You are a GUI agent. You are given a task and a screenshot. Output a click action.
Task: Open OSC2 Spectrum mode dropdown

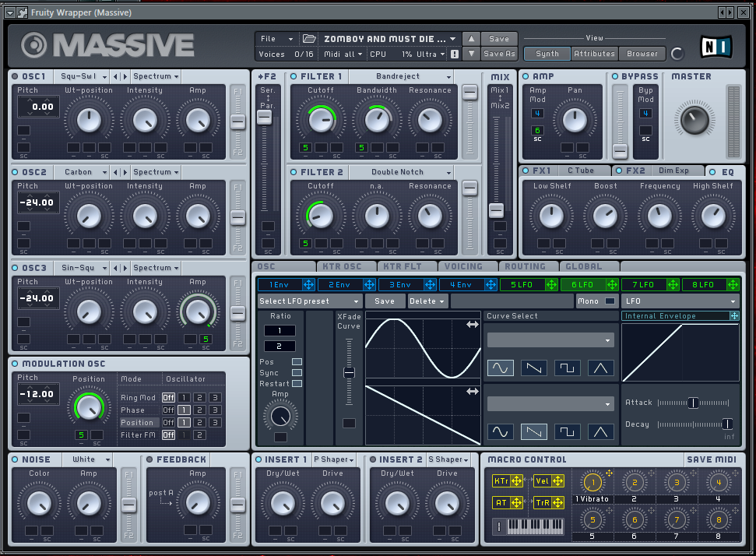pyautogui.click(x=156, y=172)
